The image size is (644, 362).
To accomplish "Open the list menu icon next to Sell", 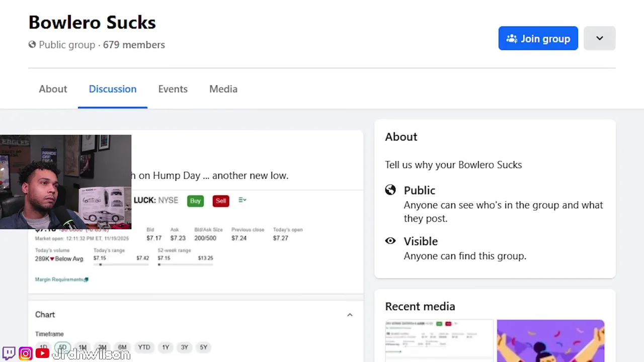I will [242, 200].
